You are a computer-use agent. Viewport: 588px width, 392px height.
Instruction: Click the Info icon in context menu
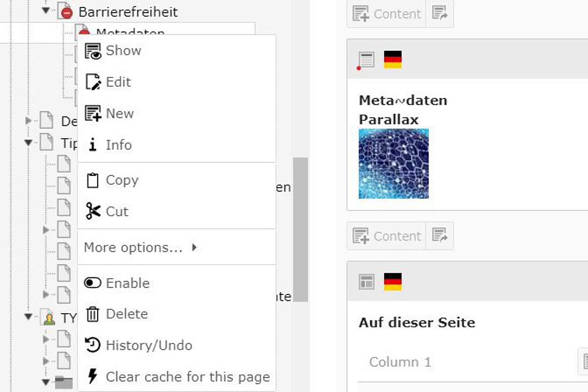point(93,145)
